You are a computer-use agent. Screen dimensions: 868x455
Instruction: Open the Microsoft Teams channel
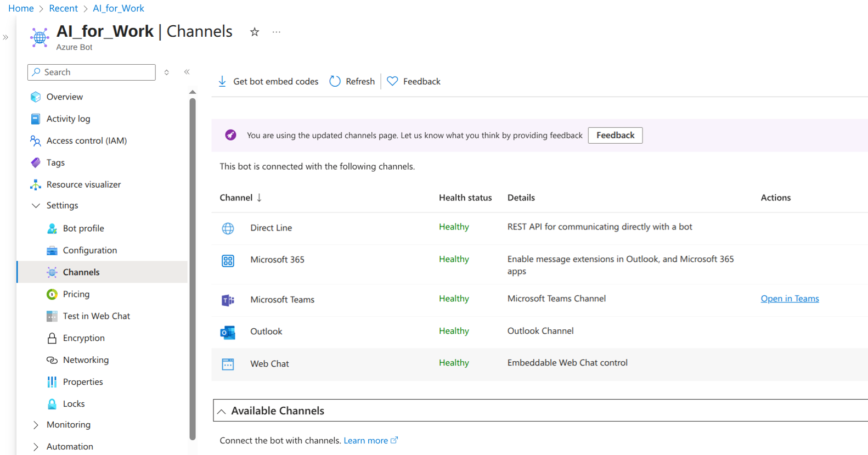(282, 300)
